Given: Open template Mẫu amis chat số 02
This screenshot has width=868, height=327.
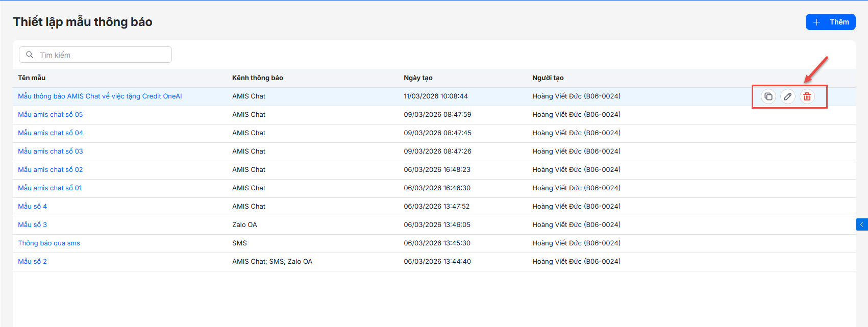Looking at the screenshot, I should tap(51, 169).
